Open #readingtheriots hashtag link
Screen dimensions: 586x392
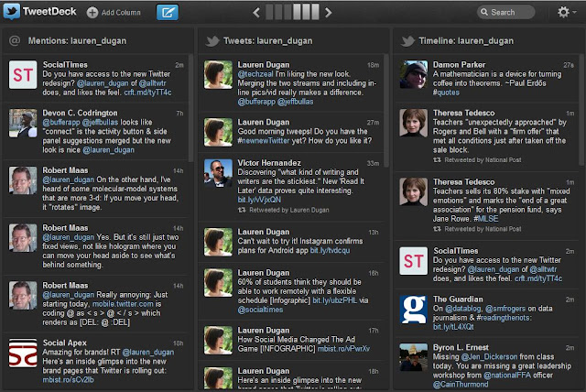pyautogui.click(x=503, y=318)
